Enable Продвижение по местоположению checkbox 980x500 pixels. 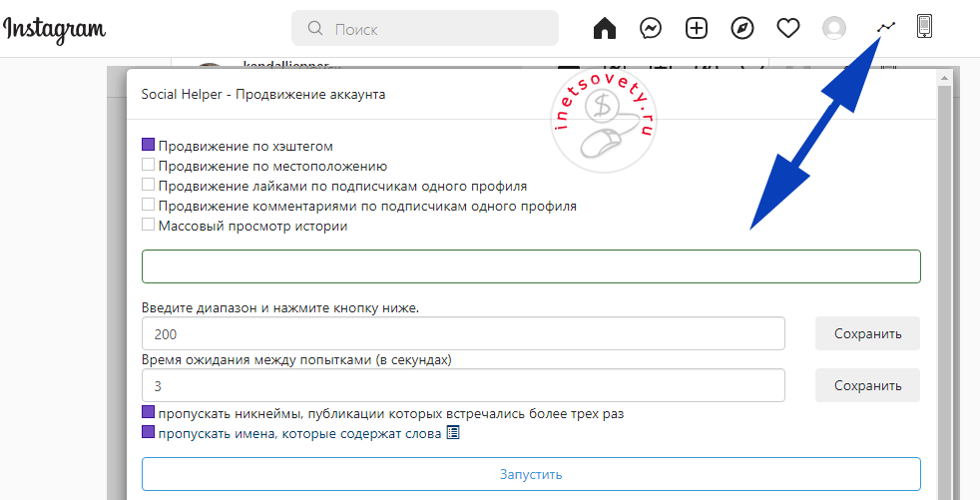pyautogui.click(x=149, y=166)
